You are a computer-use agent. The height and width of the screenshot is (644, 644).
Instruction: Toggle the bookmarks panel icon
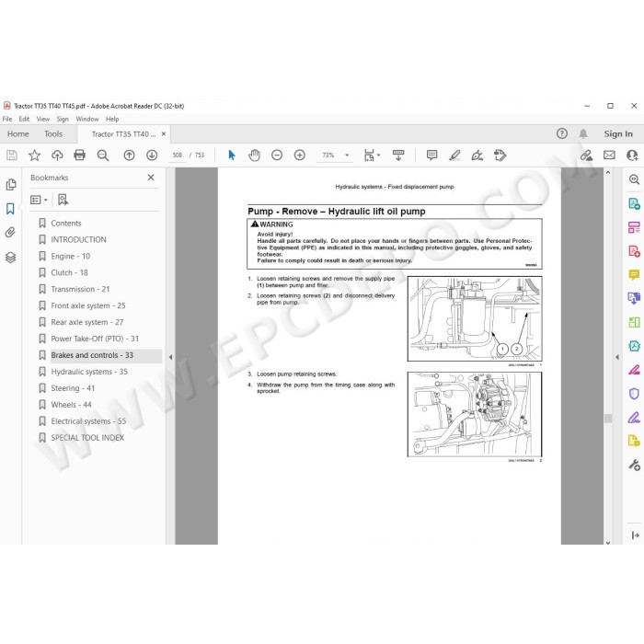[10, 209]
